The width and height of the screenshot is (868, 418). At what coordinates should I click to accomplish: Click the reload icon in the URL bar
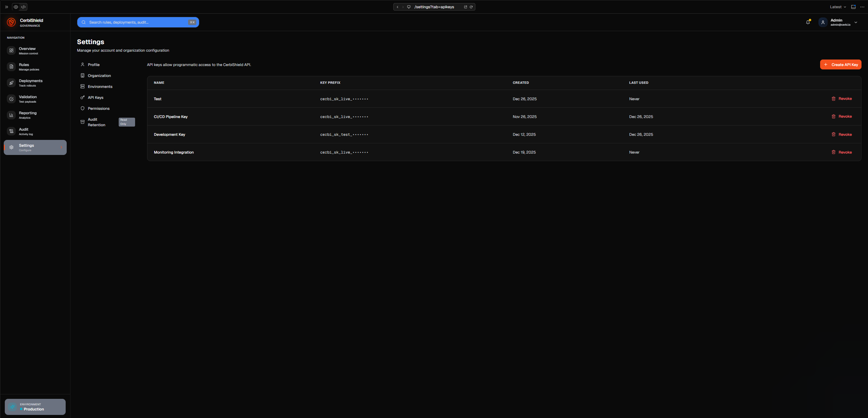coord(471,7)
